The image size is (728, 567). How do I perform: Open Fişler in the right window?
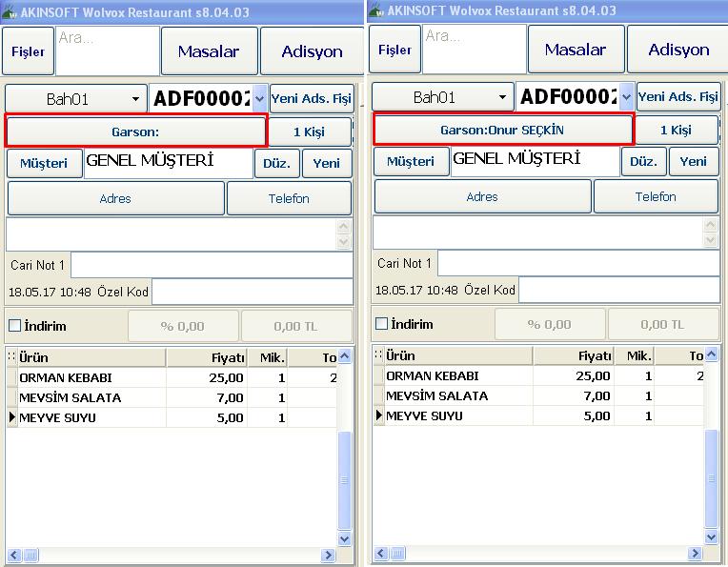click(395, 50)
